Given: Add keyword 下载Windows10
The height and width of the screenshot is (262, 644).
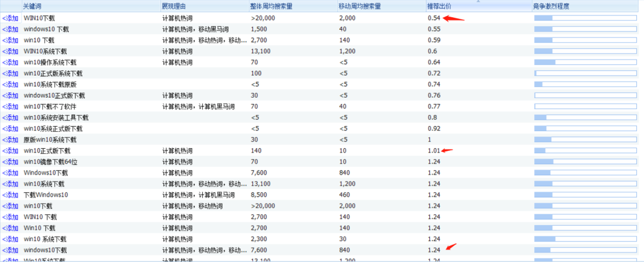Looking at the screenshot, I should click(x=11, y=195).
